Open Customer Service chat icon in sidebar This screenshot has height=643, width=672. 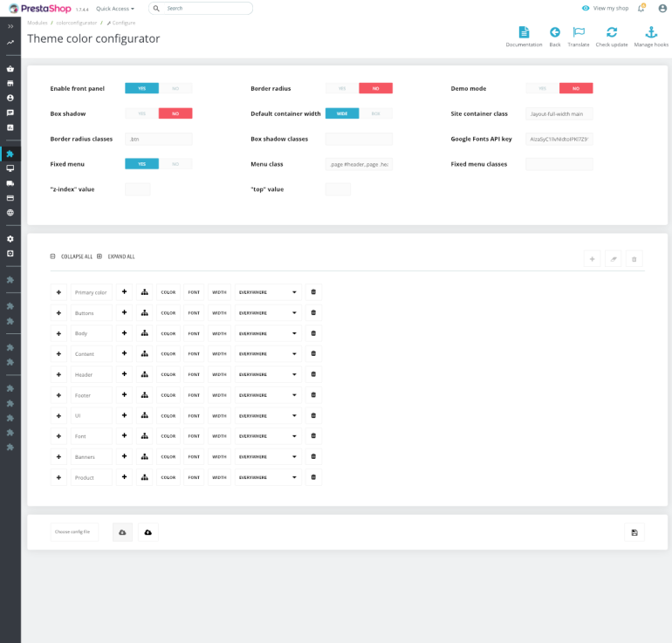pos(10,113)
